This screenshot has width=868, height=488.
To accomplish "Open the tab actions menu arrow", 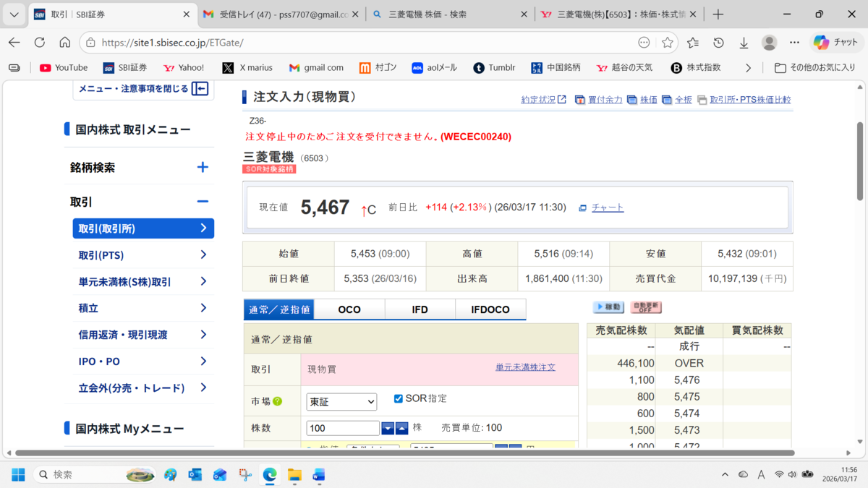I will [x=14, y=14].
